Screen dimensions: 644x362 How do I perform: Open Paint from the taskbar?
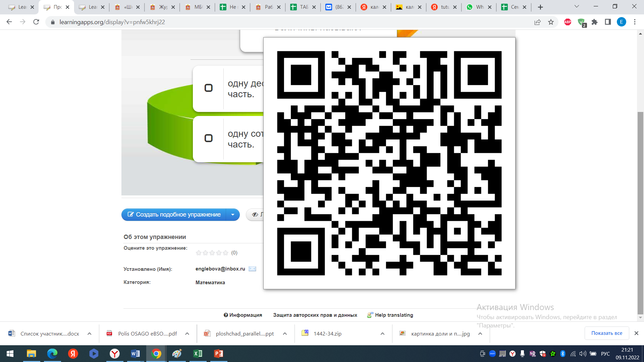coord(177,354)
